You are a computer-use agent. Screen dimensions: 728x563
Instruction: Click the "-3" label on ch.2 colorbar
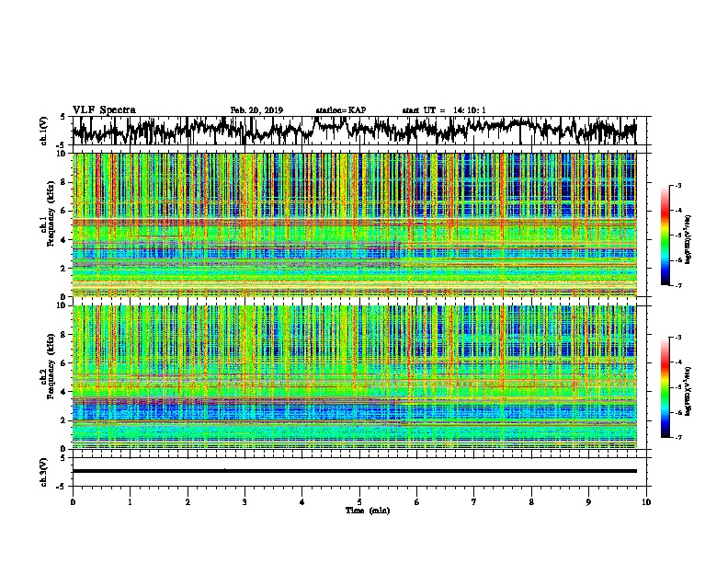[677, 338]
